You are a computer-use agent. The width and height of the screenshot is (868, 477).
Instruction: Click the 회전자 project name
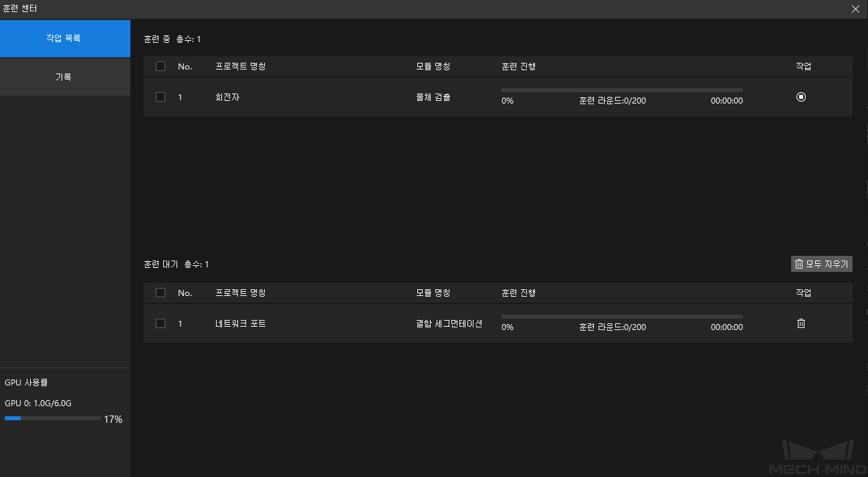coord(227,97)
